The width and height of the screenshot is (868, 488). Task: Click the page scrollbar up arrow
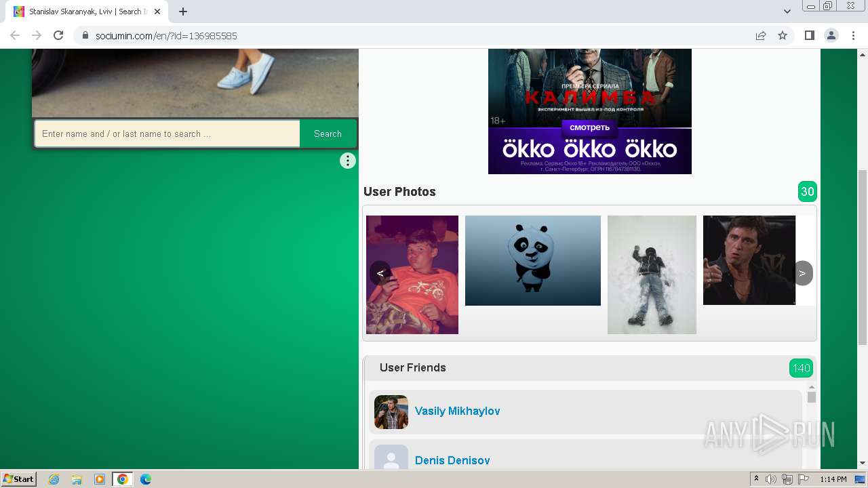[863, 54]
